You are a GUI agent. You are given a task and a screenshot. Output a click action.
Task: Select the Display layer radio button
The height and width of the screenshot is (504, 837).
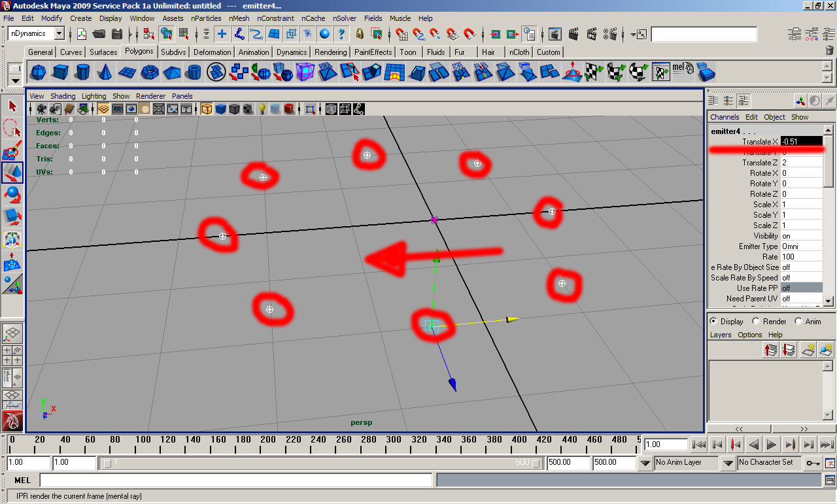[713, 322]
